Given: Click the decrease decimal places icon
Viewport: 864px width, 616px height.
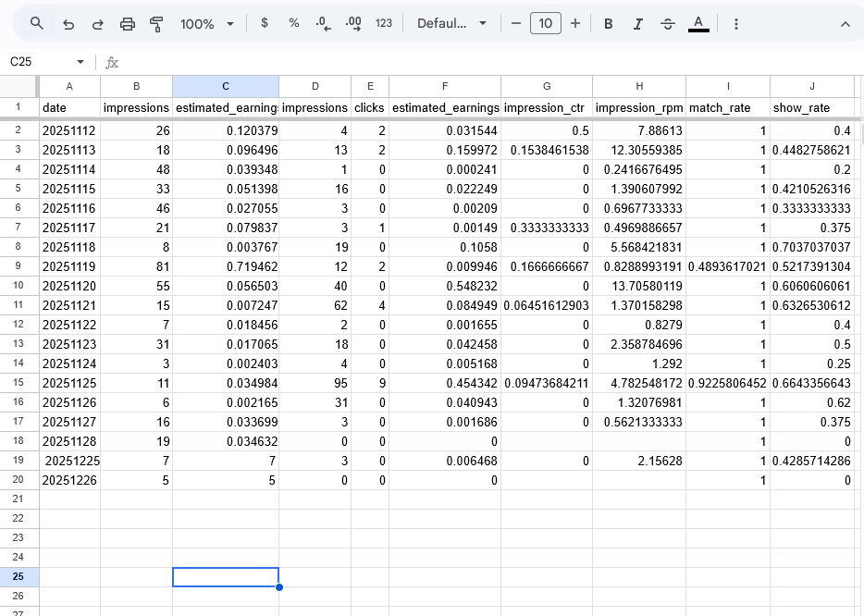Looking at the screenshot, I should coord(323,25).
